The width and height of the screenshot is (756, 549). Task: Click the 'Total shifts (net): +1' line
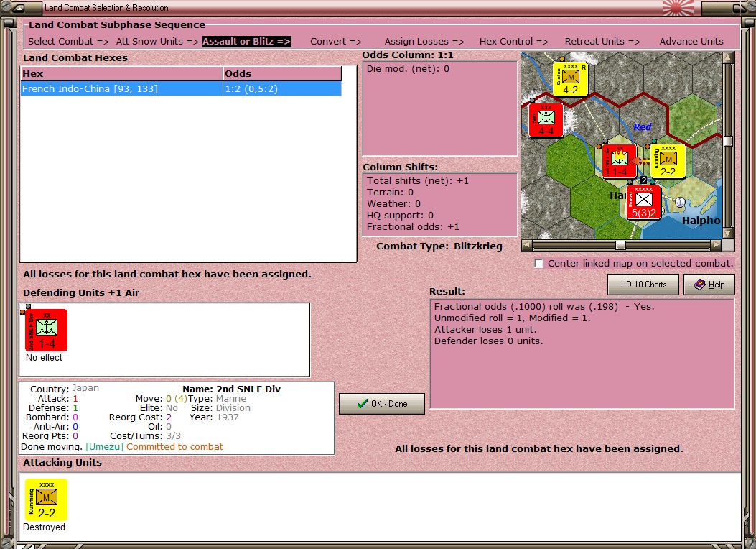418,181
